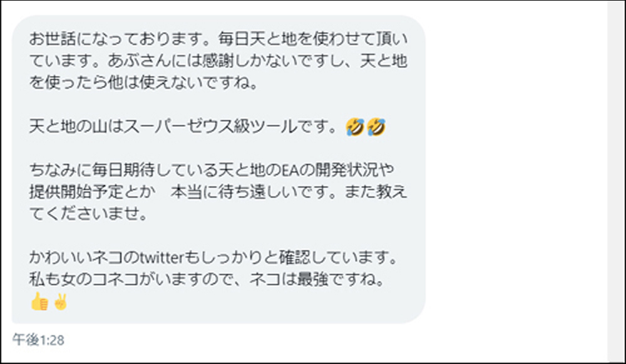Click the vertical scrollbar on the right
Viewport: 626px width, 364px height.
(617, 182)
